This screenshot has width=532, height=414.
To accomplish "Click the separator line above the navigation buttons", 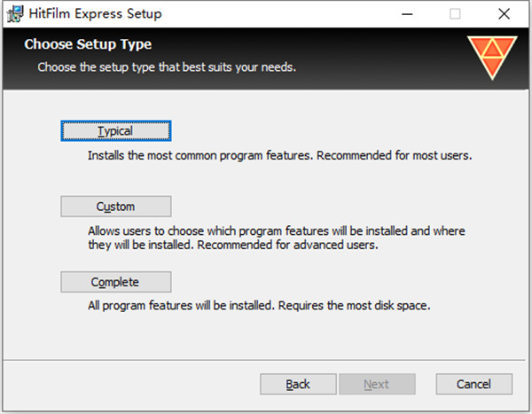I will click(x=266, y=359).
